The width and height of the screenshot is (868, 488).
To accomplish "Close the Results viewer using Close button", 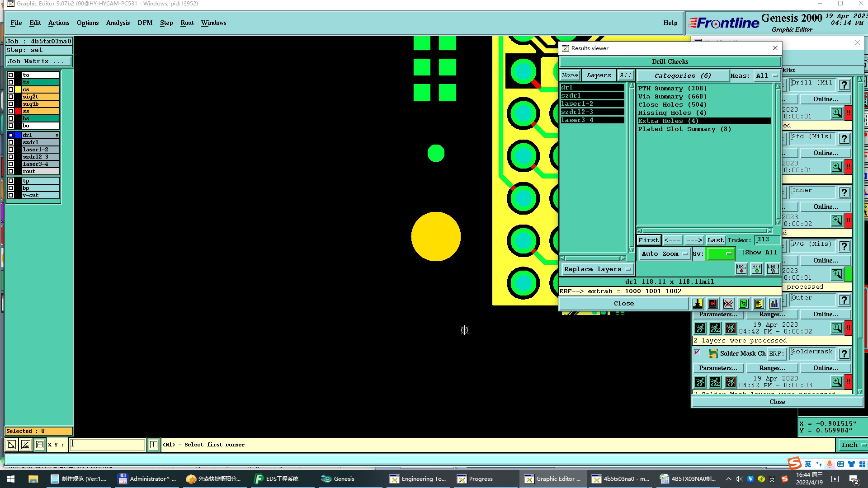I will [x=624, y=304].
